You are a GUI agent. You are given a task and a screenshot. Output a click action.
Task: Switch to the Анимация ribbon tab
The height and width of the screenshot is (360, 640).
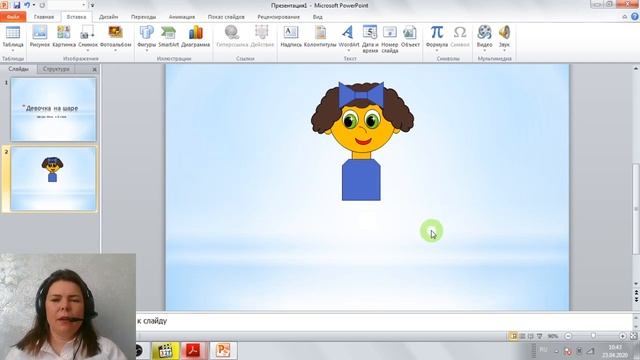pos(182,17)
